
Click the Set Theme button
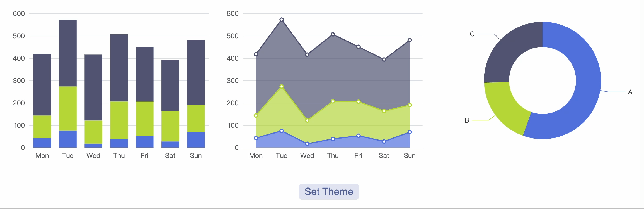tap(329, 192)
